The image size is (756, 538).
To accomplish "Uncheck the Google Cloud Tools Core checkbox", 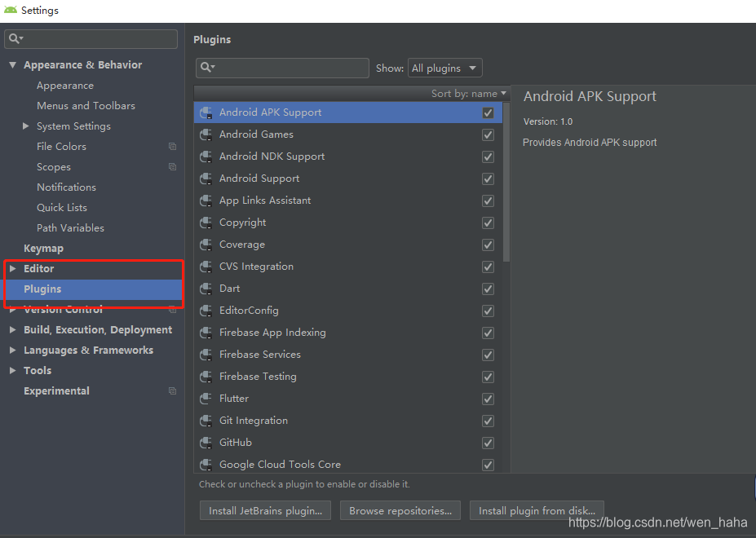I will [x=488, y=465].
